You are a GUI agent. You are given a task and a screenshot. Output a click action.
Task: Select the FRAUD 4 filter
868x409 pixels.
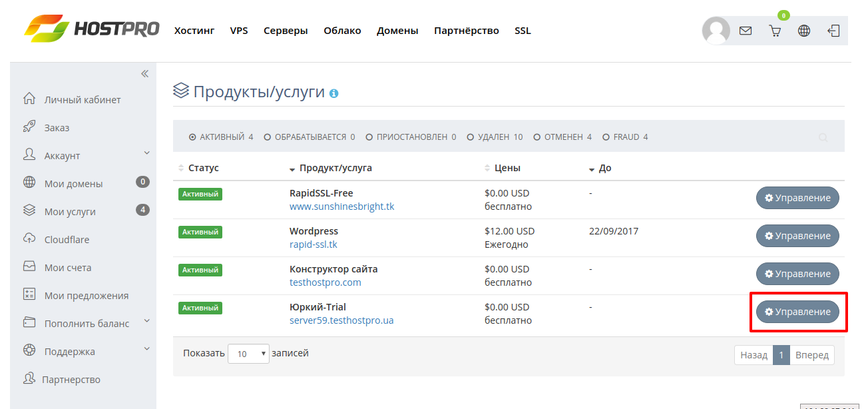pos(625,137)
